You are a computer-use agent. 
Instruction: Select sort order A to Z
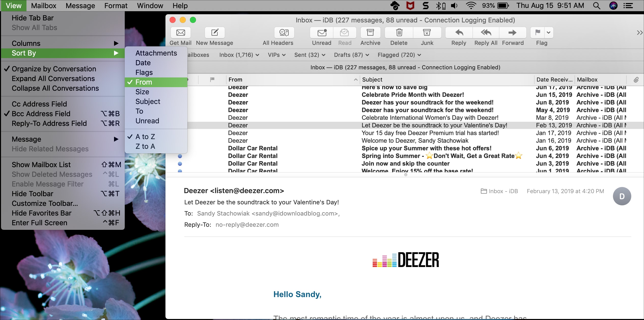(156, 137)
